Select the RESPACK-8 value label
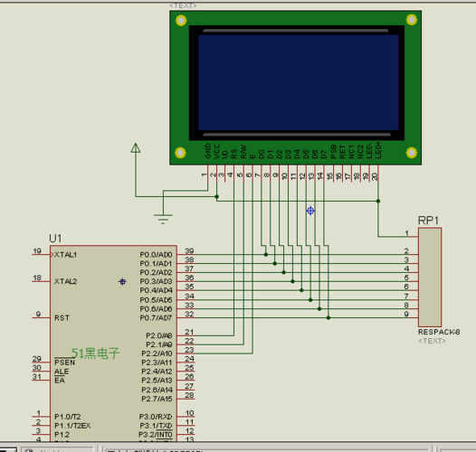The image size is (476, 452). (439, 332)
